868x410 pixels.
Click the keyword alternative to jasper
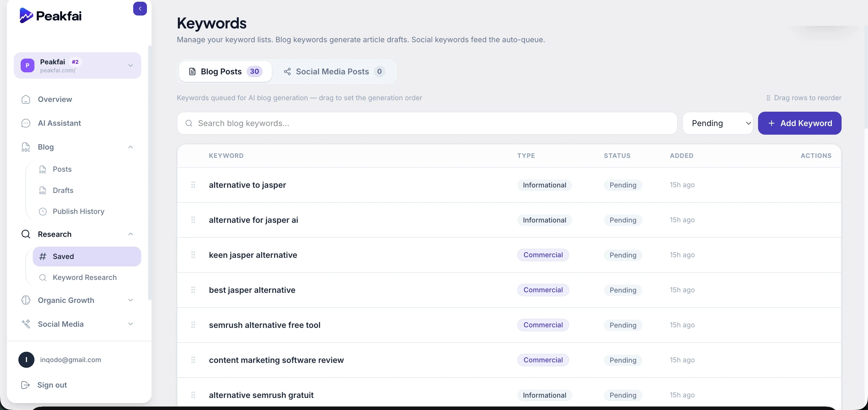[247, 185]
